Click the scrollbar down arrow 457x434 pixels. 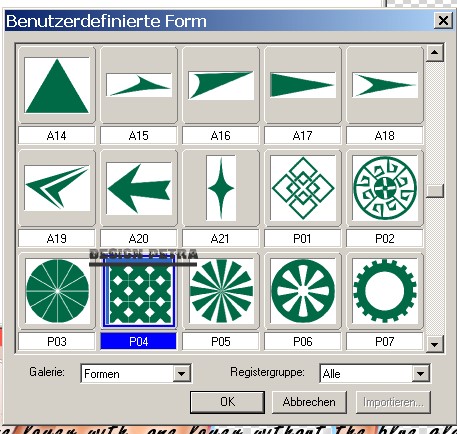(434, 344)
